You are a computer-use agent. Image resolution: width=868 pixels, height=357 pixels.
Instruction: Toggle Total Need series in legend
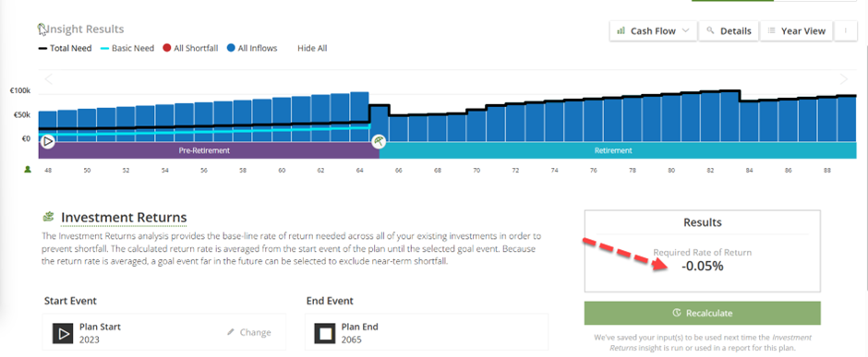click(x=65, y=48)
